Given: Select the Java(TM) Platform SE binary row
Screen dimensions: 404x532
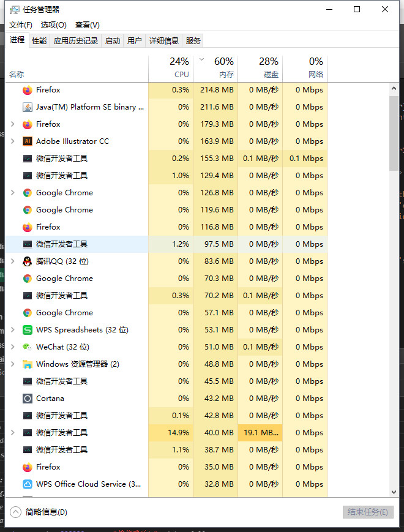Looking at the screenshot, I should [166, 107].
